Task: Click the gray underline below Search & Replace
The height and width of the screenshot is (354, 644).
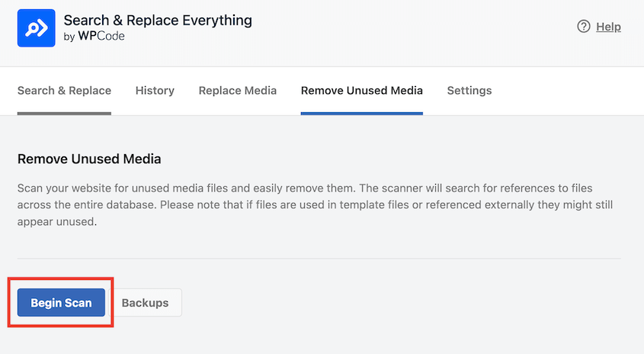Action: [x=64, y=113]
